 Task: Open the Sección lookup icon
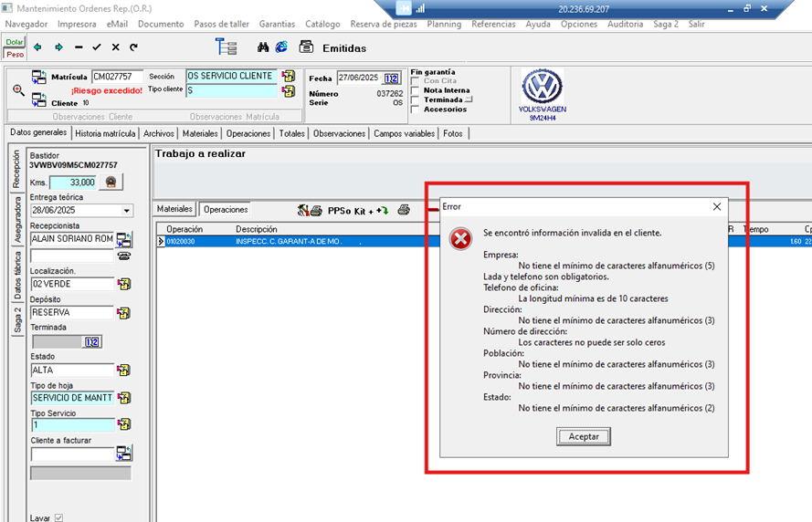(289, 77)
